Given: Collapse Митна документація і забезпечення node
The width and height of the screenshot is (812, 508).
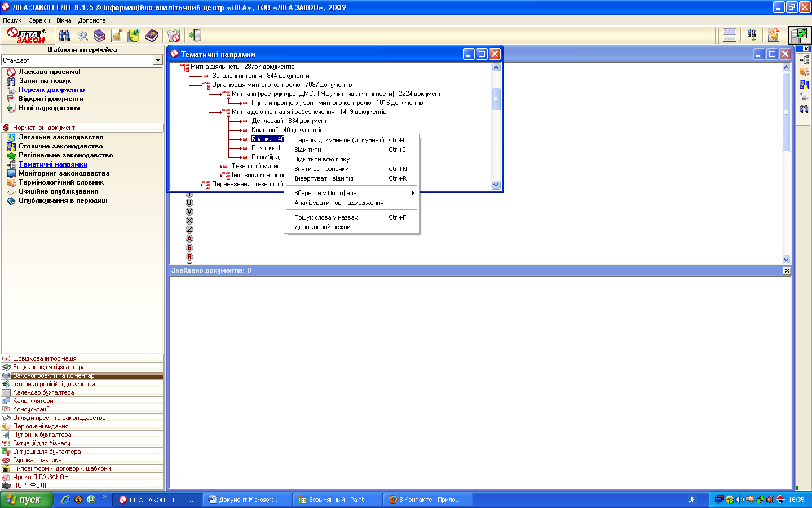Looking at the screenshot, I should tap(226, 112).
